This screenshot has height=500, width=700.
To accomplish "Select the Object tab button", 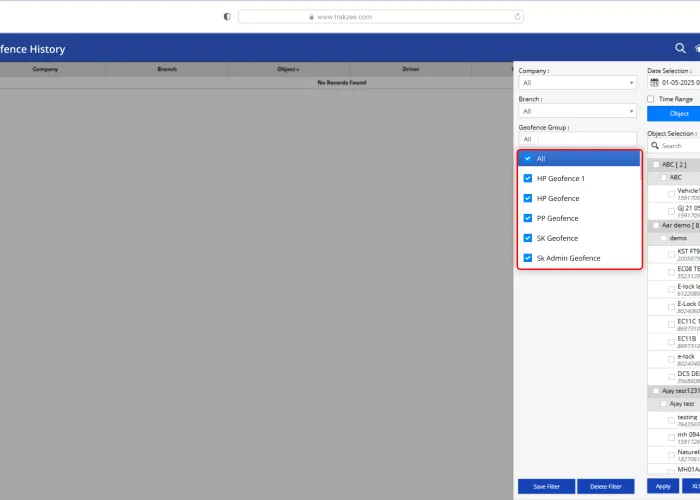I will (678, 114).
